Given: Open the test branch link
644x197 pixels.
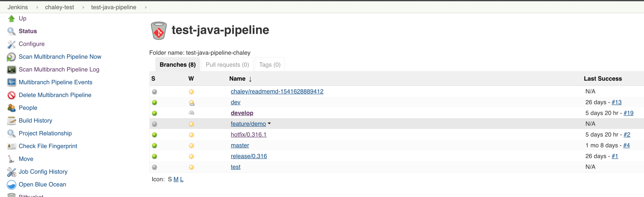Looking at the screenshot, I should (x=235, y=167).
